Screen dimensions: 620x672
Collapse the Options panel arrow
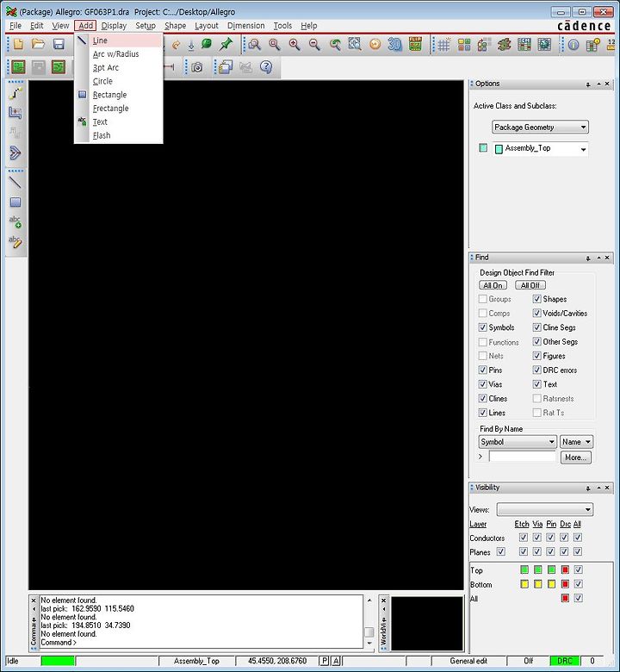click(598, 84)
